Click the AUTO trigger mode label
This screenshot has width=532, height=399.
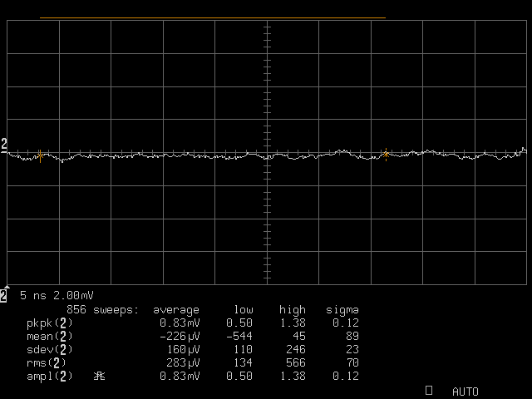[x=465, y=392]
